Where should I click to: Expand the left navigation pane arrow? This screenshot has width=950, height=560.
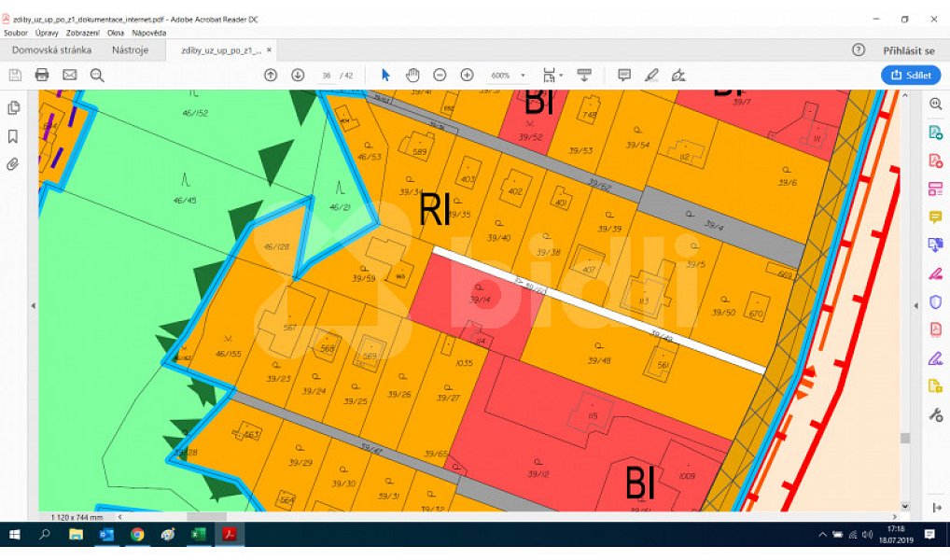click(x=34, y=306)
